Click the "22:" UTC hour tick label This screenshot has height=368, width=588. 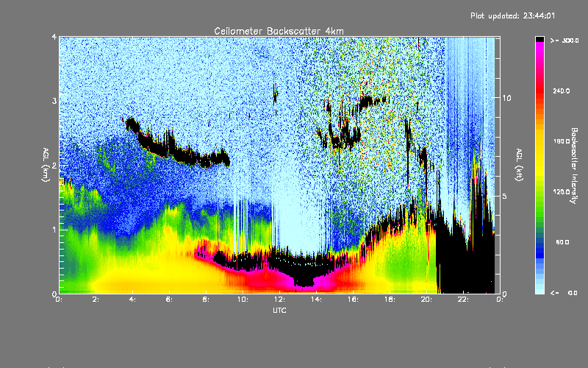[x=463, y=300]
